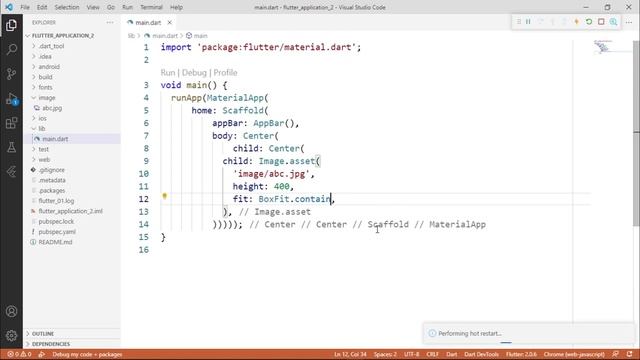This screenshot has width=640, height=360.
Task: Expand the fonts folder
Action: [45, 87]
